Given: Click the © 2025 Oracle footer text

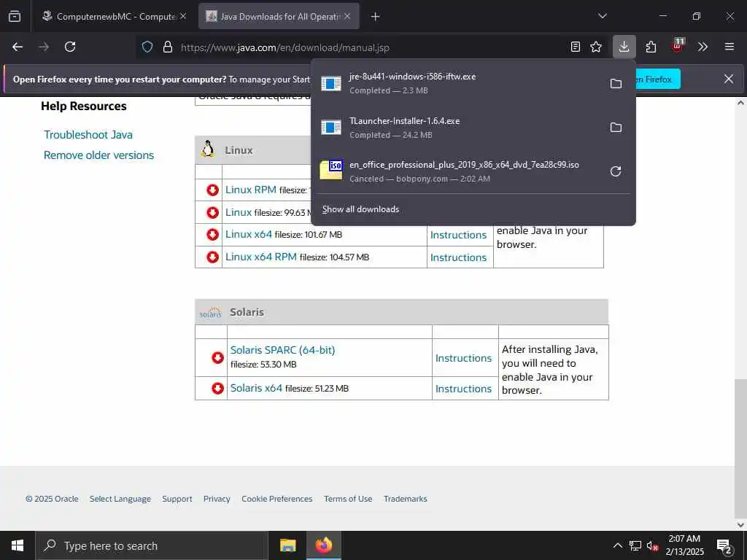Looking at the screenshot, I should [x=52, y=499].
